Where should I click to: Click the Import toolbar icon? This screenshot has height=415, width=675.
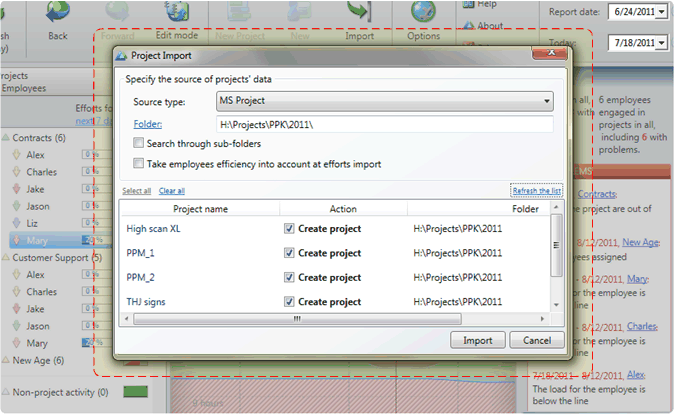tap(359, 12)
